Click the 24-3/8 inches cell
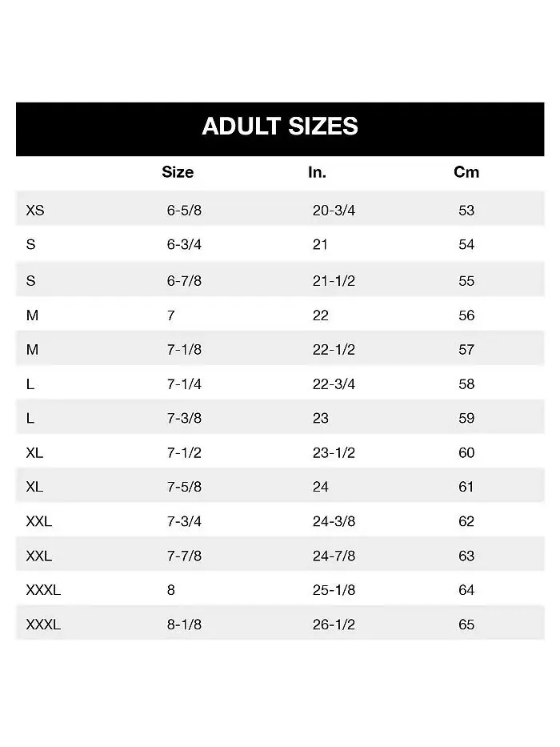560x747 pixels. point(334,521)
